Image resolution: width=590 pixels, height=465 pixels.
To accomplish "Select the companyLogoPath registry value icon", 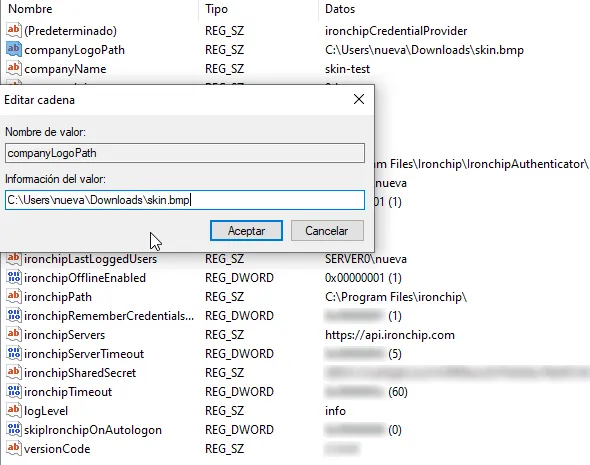I will (x=14, y=49).
